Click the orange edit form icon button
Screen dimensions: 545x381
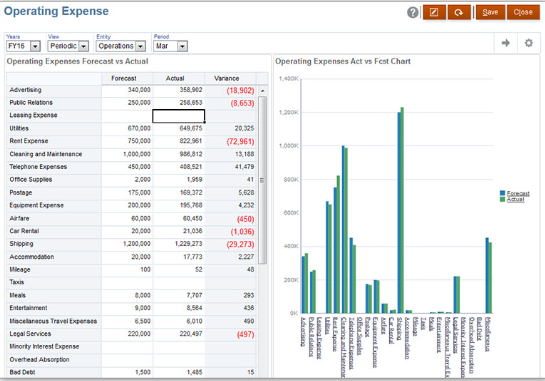tap(434, 13)
